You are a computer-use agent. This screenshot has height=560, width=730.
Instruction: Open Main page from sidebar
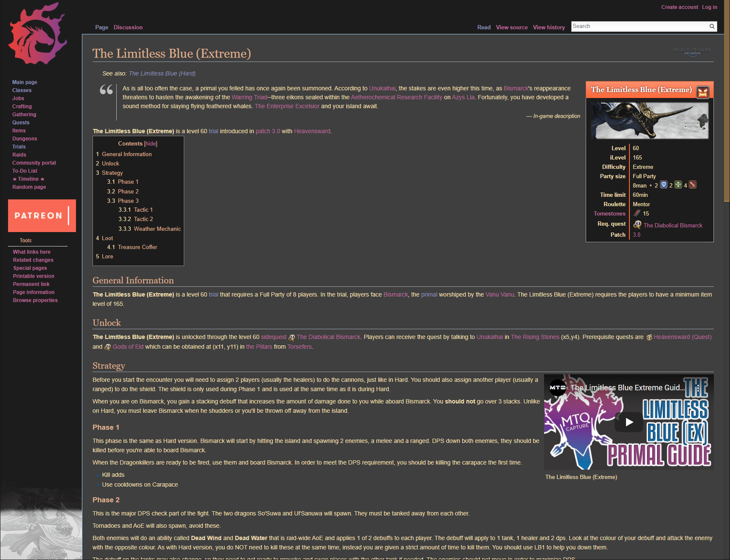[x=25, y=82]
